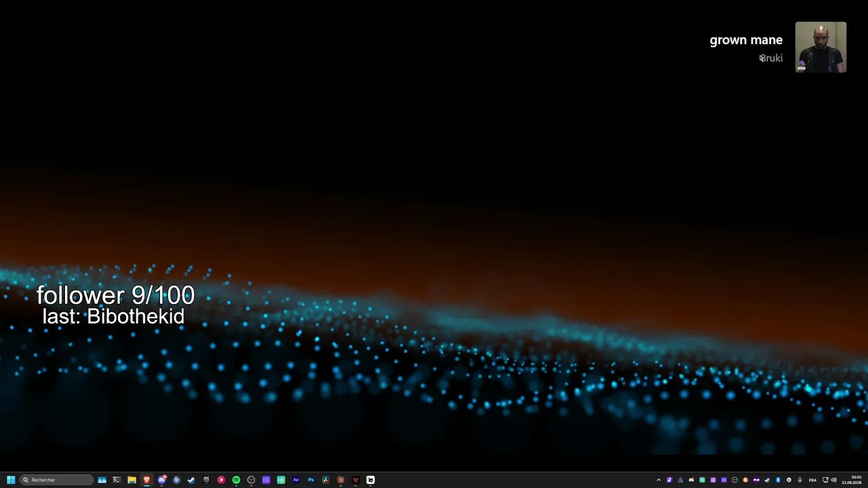Viewport: 868px width, 488px height.
Task: Open the volume control in tray
Action: click(x=833, y=480)
